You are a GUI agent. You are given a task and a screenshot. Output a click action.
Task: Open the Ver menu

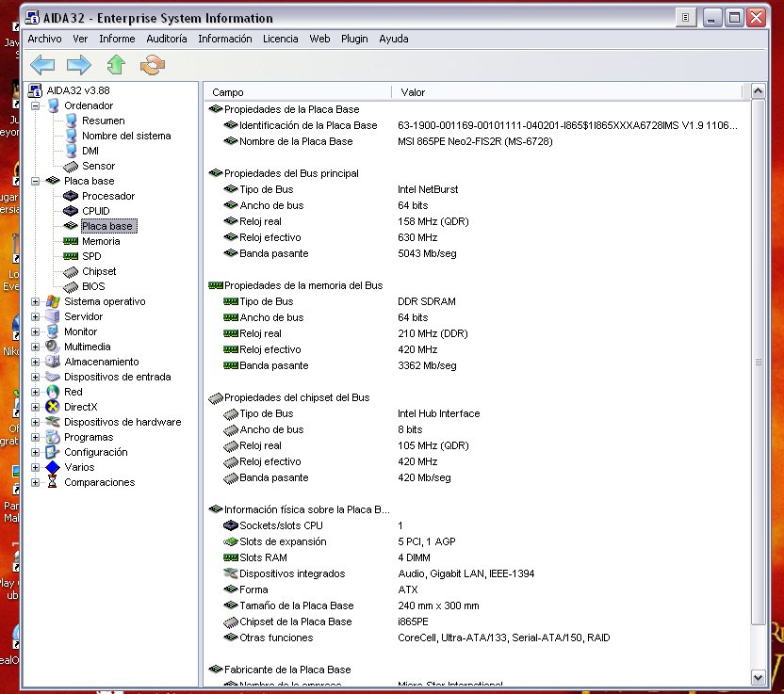click(x=80, y=39)
